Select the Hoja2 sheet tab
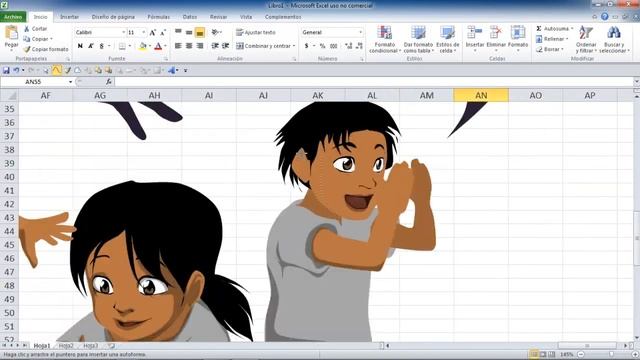This screenshot has width=640, height=360. click(66, 346)
